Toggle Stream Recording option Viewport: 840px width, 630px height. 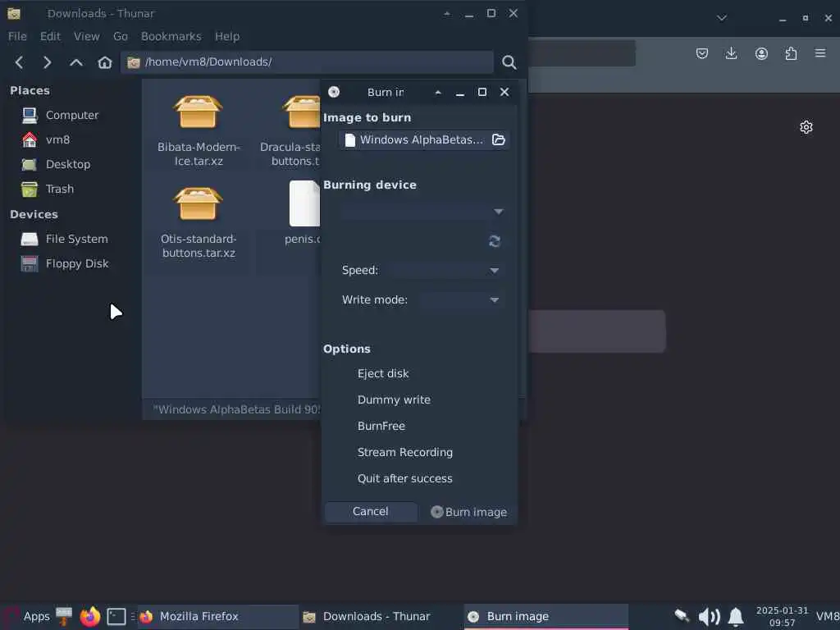click(x=405, y=452)
